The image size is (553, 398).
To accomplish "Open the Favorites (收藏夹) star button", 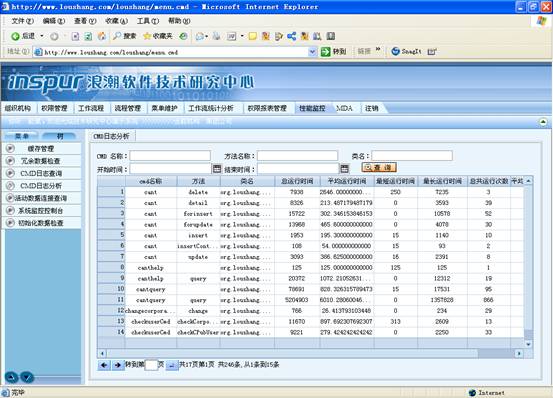I will coord(158,36).
